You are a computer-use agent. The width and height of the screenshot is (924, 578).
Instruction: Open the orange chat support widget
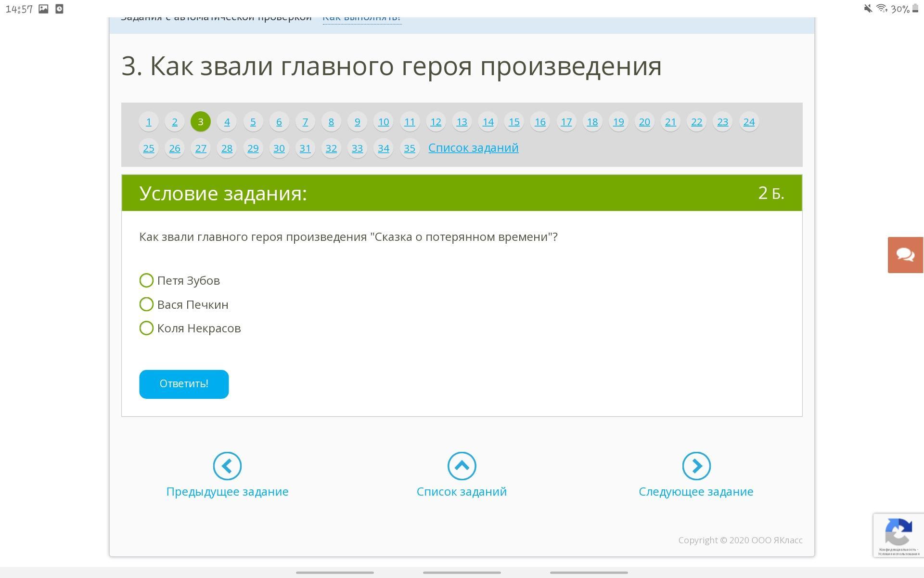905,255
